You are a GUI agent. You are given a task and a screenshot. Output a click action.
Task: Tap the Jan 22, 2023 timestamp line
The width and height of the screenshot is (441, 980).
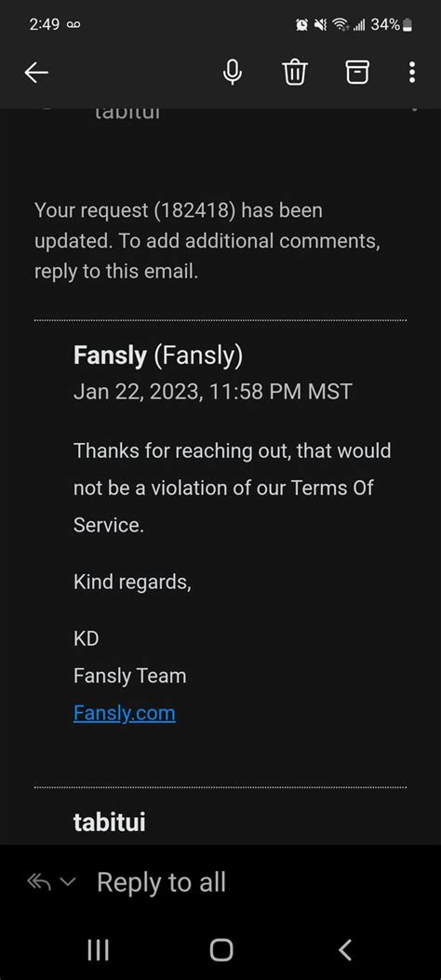pyautogui.click(x=212, y=392)
